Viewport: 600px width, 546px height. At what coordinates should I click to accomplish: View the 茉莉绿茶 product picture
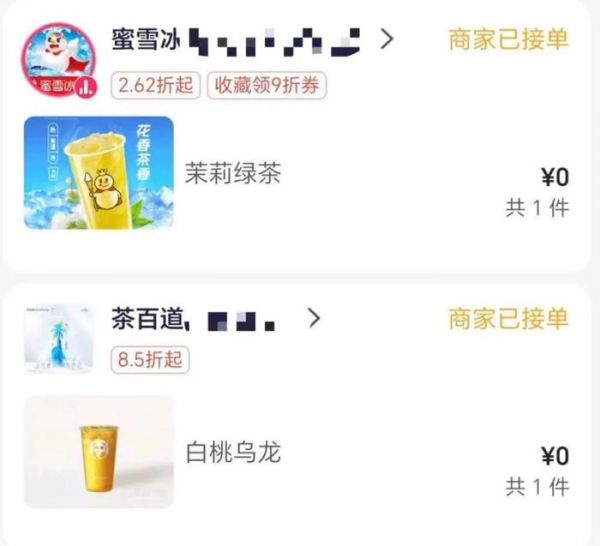tap(99, 173)
